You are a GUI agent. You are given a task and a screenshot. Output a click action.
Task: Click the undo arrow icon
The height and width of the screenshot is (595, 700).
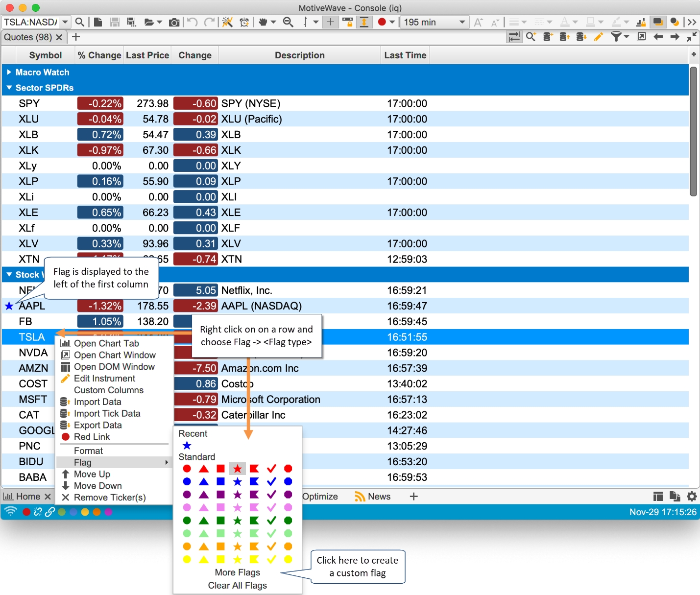point(193,22)
